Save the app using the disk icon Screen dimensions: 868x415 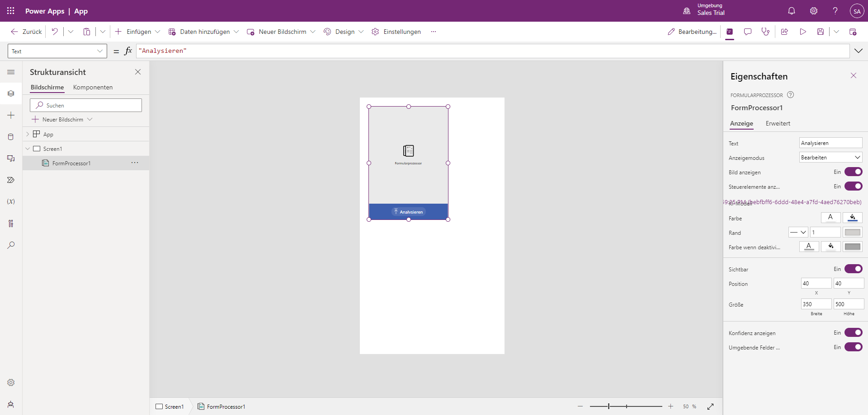[820, 32]
